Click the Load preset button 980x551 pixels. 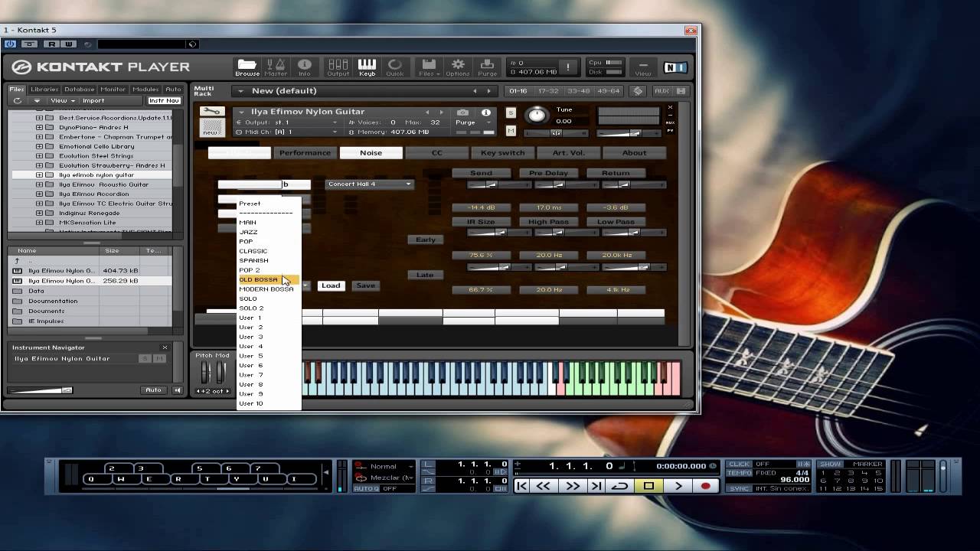click(x=331, y=285)
